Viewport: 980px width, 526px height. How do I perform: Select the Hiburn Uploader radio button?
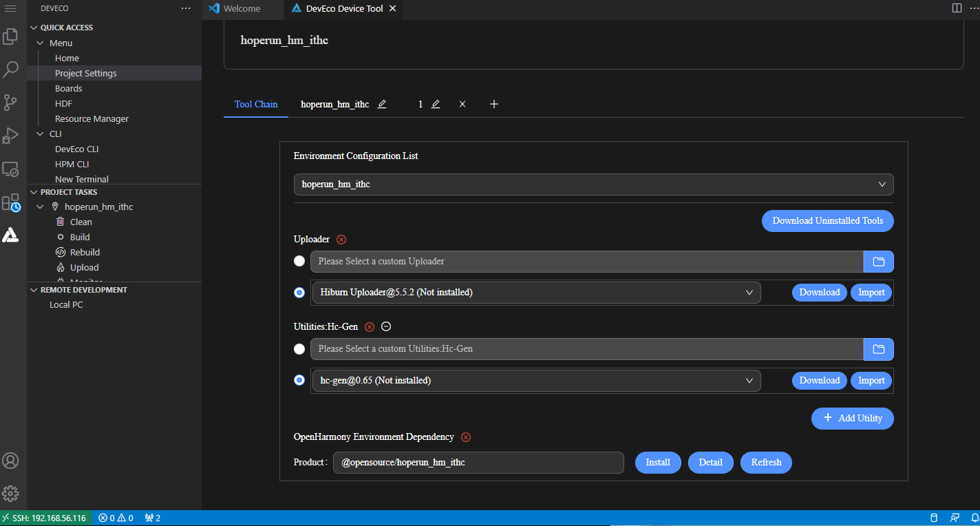point(299,293)
